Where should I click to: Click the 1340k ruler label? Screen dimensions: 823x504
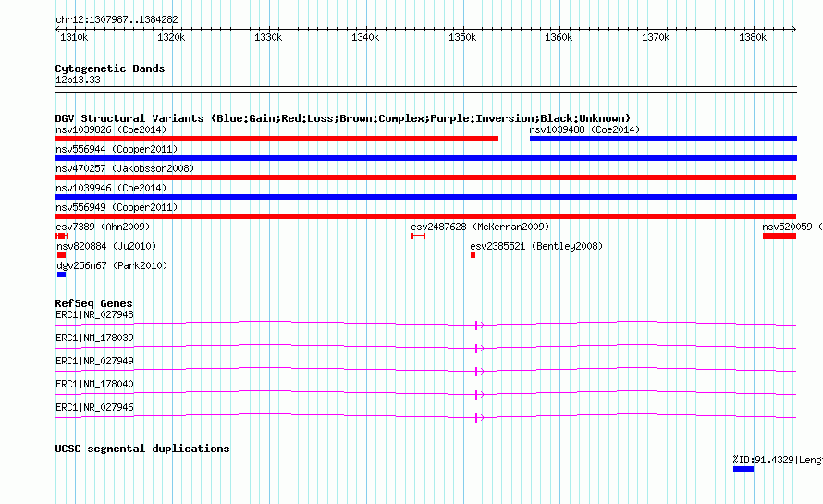pyautogui.click(x=365, y=37)
